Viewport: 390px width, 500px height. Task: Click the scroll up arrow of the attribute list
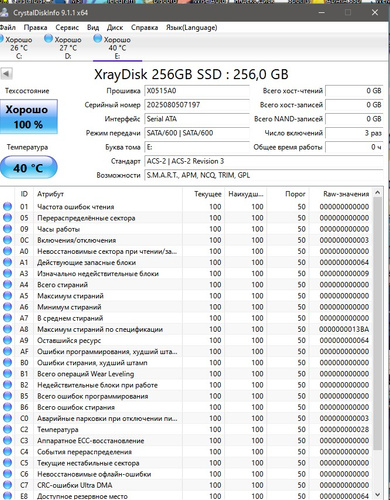377,193
